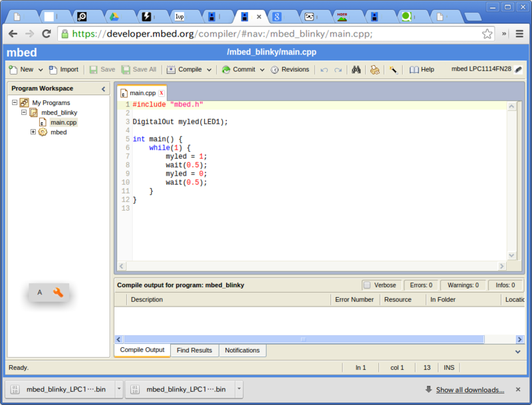This screenshot has height=405, width=532.
Task: Collapse mbed_blinky tree node
Action: pos(24,112)
